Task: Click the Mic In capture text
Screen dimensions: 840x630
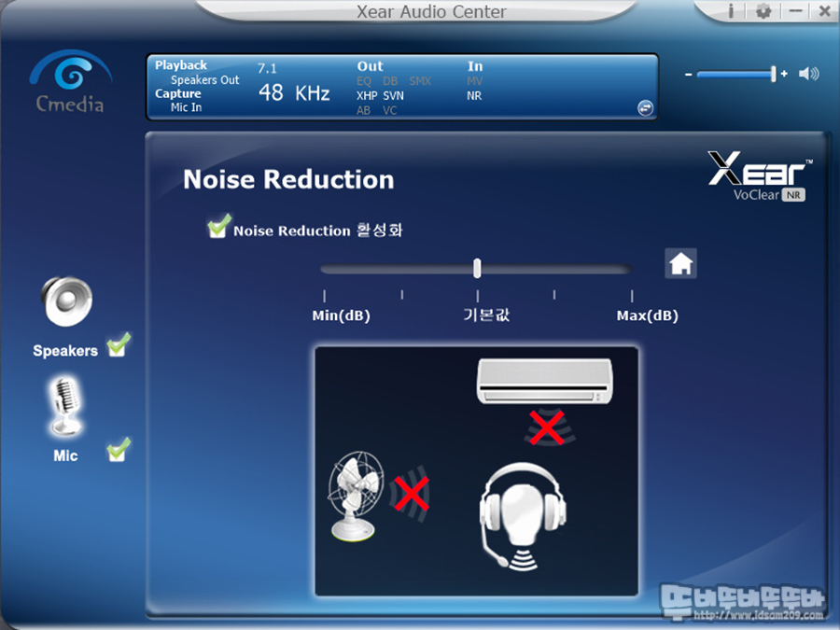Action: coord(186,107)
